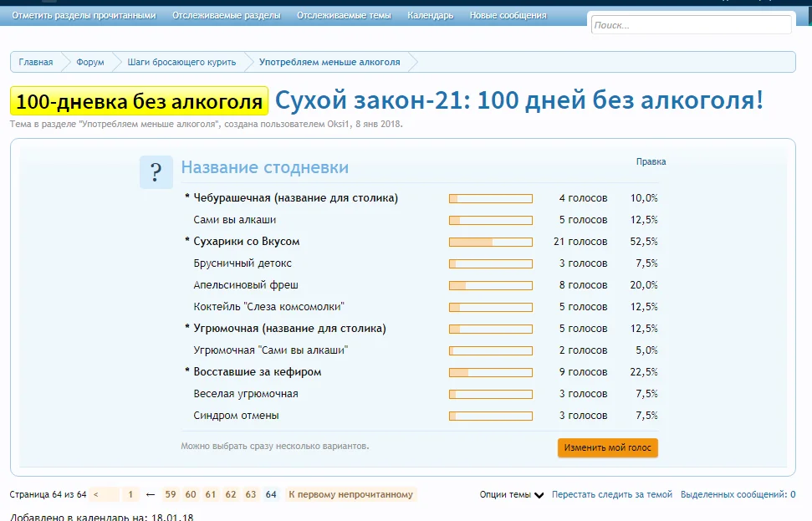The height and width of the screenshot is (521, 812).
Task: Click the Правка poll edit link
Action: click(x=651, y=161)
